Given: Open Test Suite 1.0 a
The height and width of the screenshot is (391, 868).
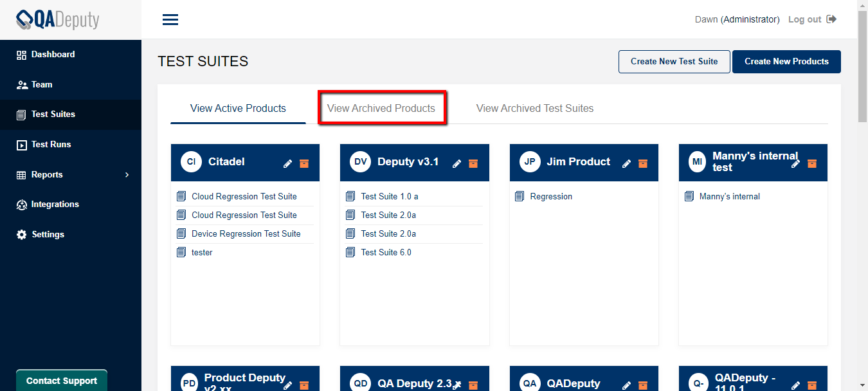Looking at the screenshot, I should [390, 196].
